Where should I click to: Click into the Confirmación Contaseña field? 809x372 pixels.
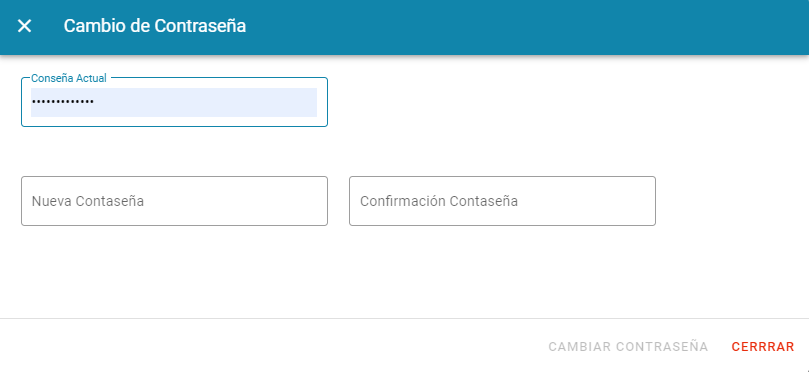tap(502, 201)
